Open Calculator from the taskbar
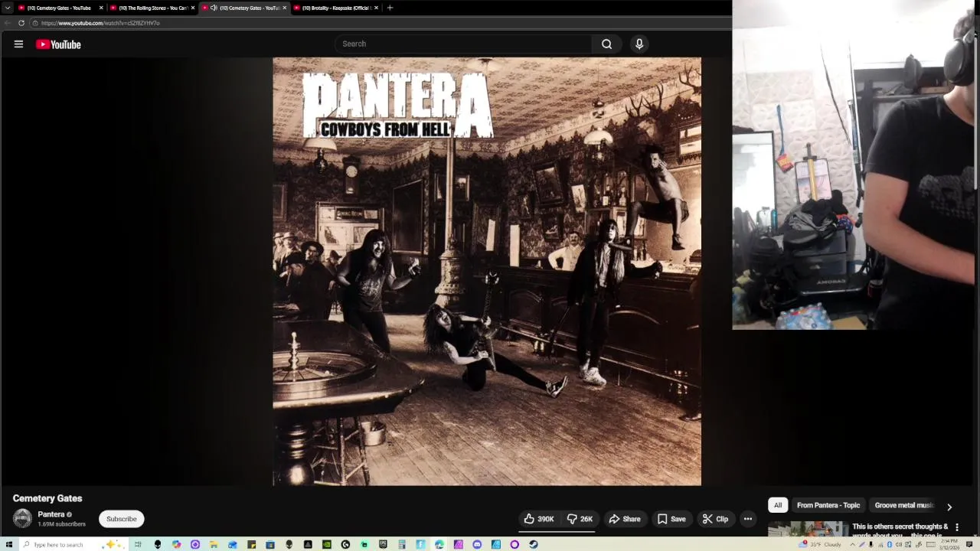This screenshot has width=980, height=551. 402,544
